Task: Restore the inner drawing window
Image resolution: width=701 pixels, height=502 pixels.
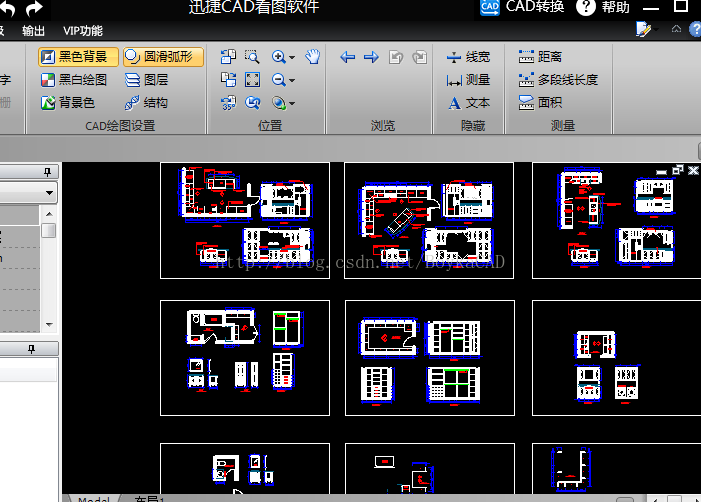Action: pyautogui.click(x=678, y=170)
